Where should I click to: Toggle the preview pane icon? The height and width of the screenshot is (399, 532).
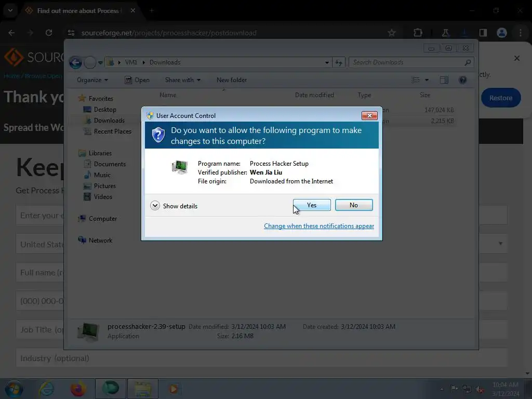[x=444, y=80]
